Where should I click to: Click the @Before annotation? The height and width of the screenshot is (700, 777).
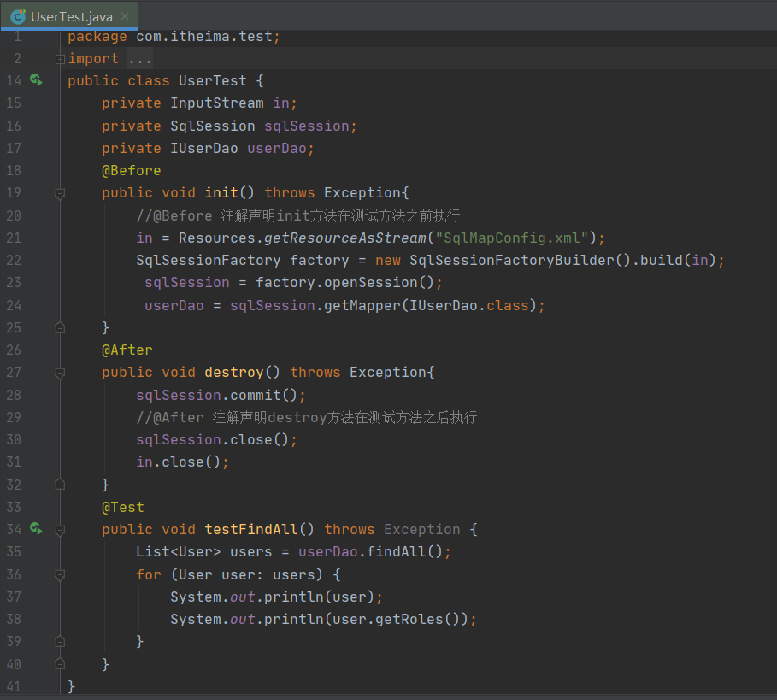(x=132, y=170)
